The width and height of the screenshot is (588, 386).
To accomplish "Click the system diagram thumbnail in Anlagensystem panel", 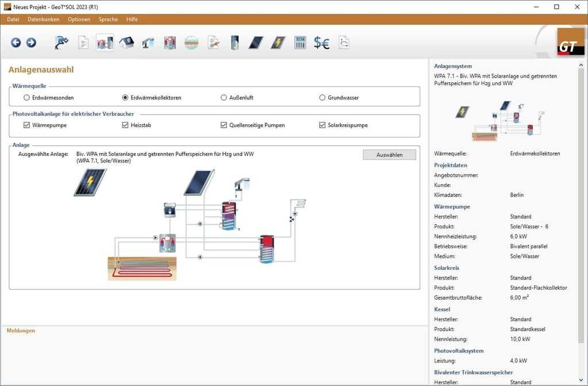I will [500, 121].
